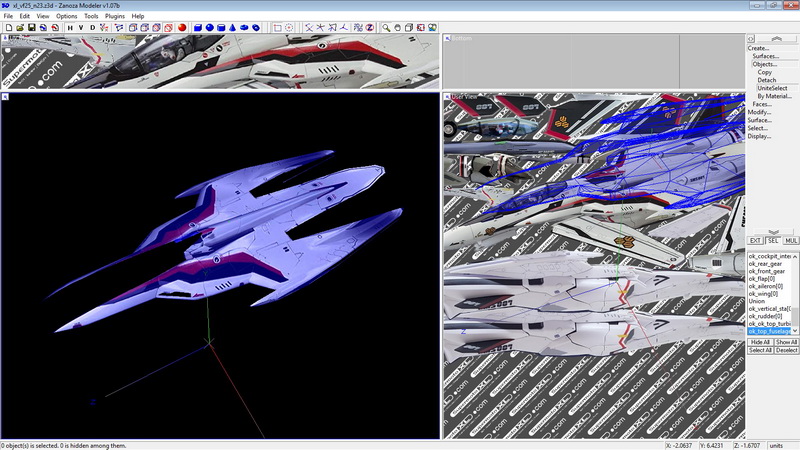Click the 3D box view icon
This screenshot has height=450, width=800.
pos(409,28)
